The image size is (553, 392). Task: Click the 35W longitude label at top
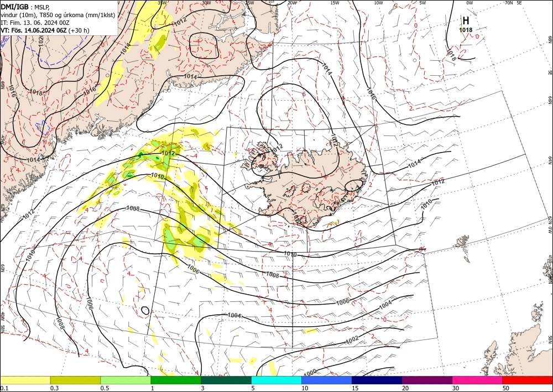coord(162,3)
